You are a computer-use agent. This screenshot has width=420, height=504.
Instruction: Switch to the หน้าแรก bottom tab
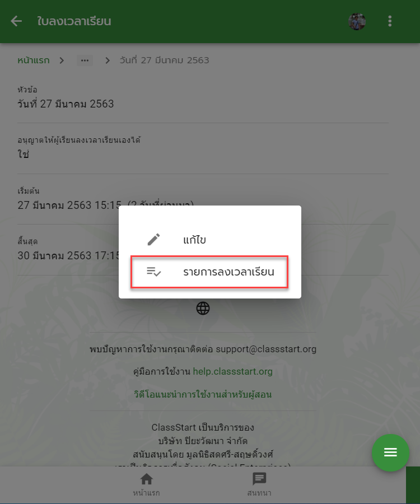(147, 484)
